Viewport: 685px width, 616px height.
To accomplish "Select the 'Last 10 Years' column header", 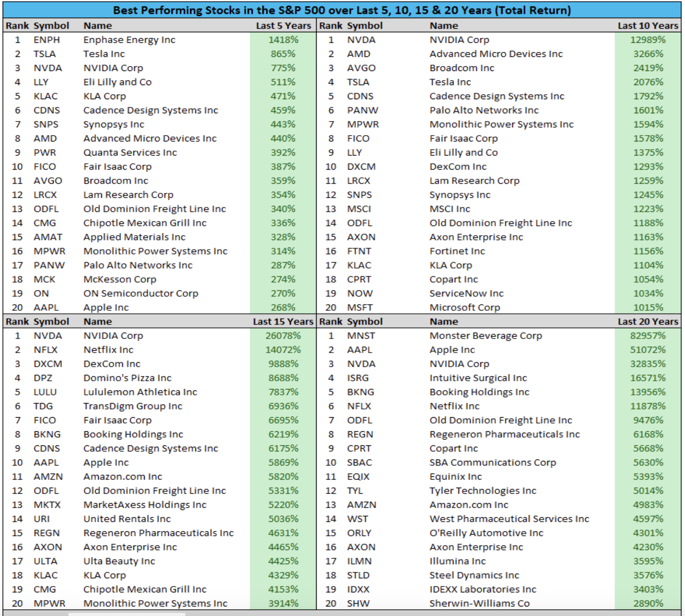I will pyautogui.click(x=648, y=25).
